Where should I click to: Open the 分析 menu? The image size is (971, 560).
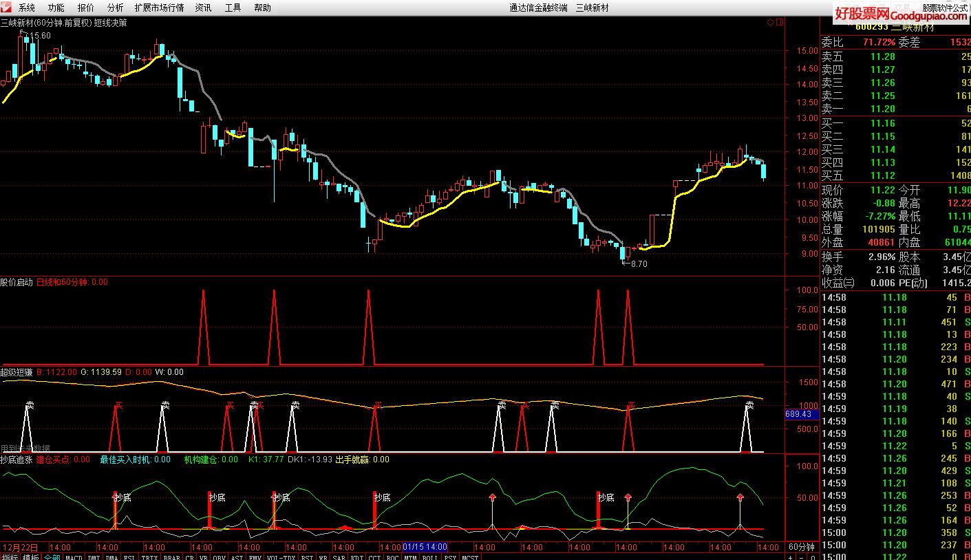[115, 8]
